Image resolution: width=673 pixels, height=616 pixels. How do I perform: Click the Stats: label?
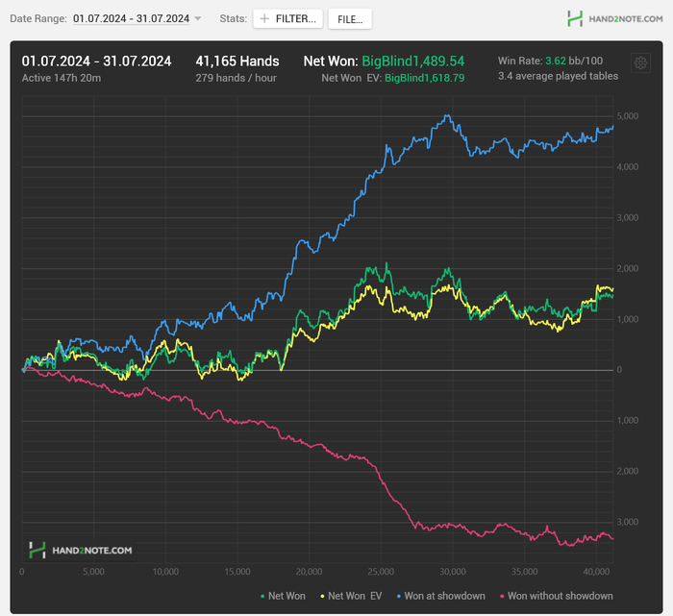[233, 18]
